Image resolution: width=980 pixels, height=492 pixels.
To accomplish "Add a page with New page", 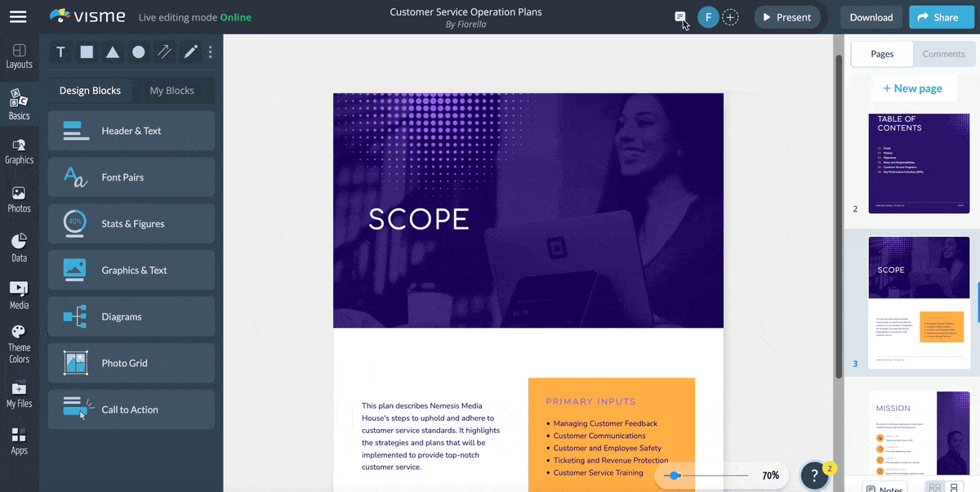I will coord(912,88).
